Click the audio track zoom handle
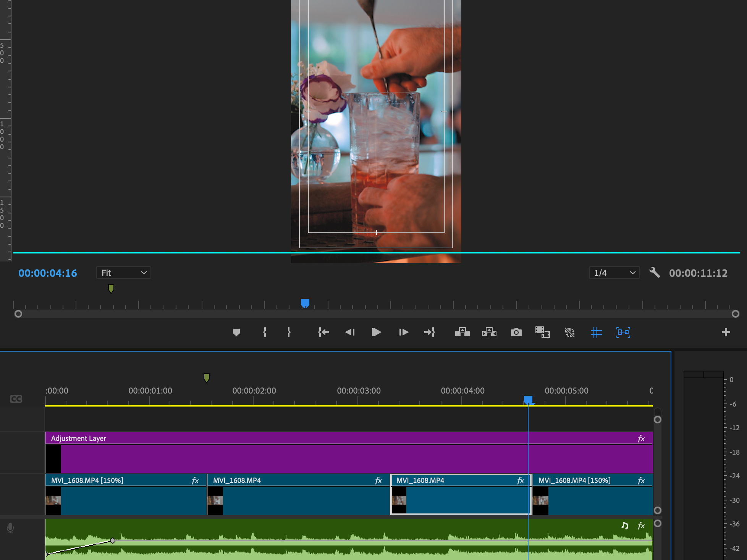Viewport: 747px width, 560px height. click(658, 523)
